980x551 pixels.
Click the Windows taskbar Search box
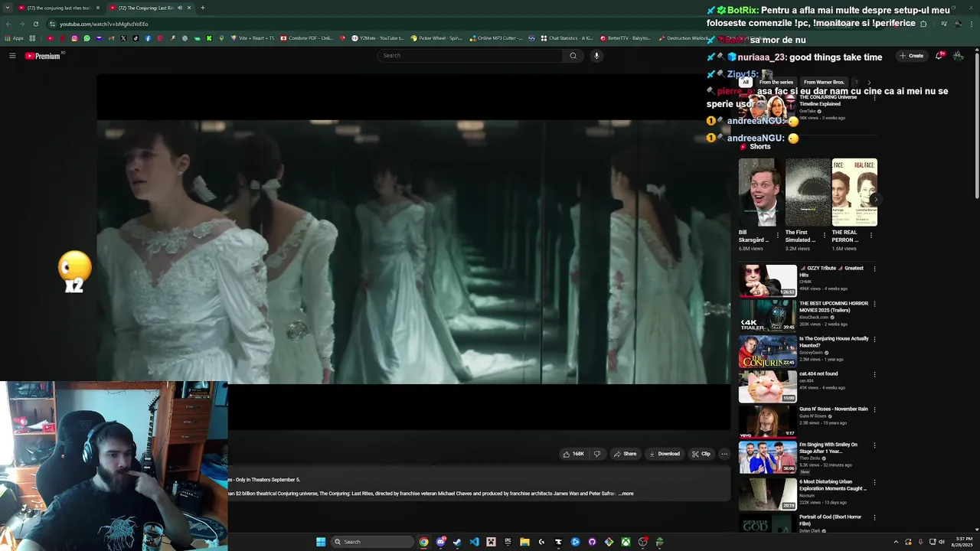(x=373, y=542)
